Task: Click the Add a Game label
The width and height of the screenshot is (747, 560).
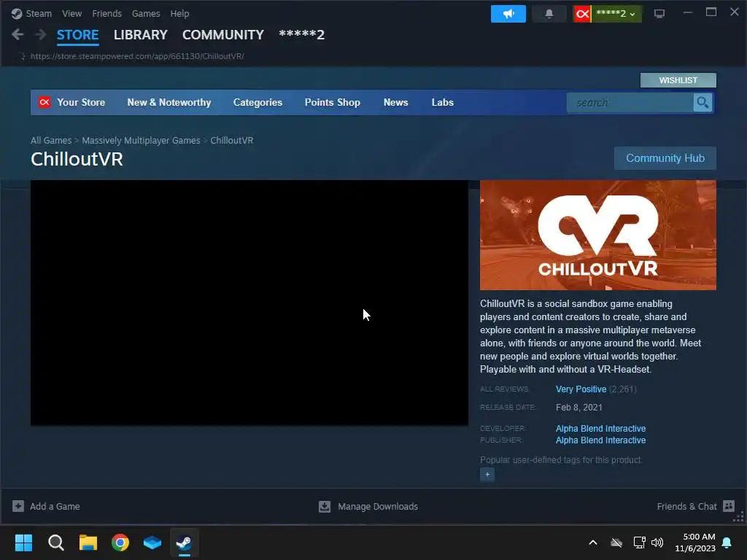Action: point(55,506)
